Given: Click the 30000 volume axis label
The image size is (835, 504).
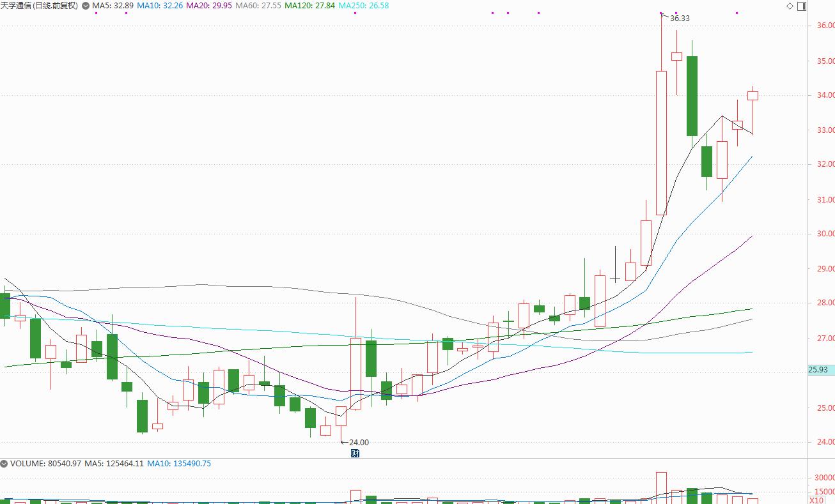Looking at the screenshot, I should click(x=823, y=478).
